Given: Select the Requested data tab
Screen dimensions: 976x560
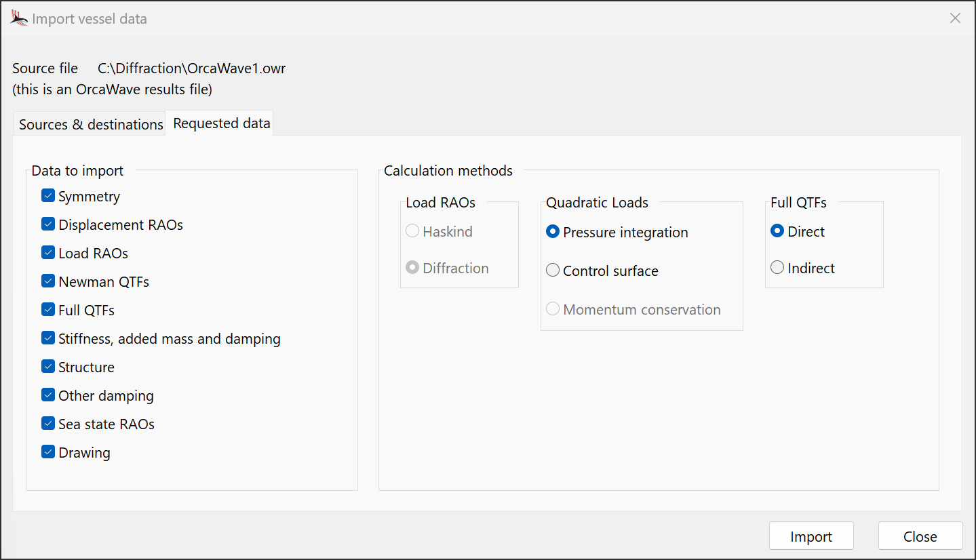Looking at the screenshot, I should point(221,123).
